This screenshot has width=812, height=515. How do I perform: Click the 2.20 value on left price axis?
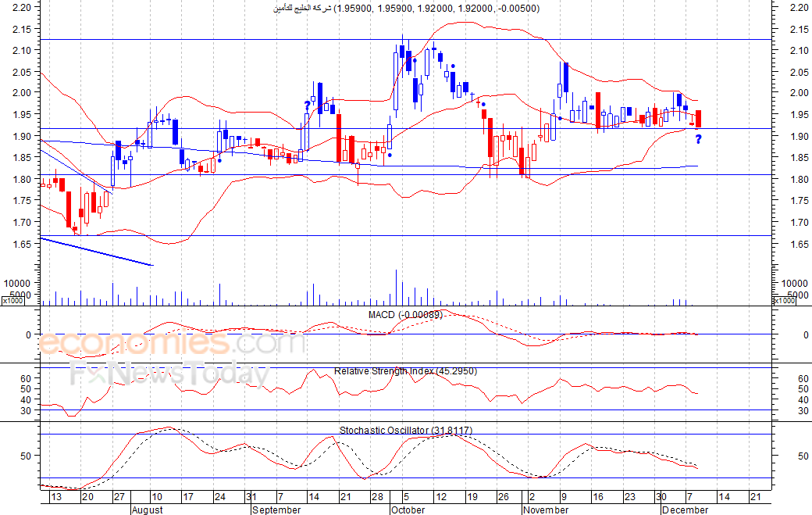pos(23,8)
